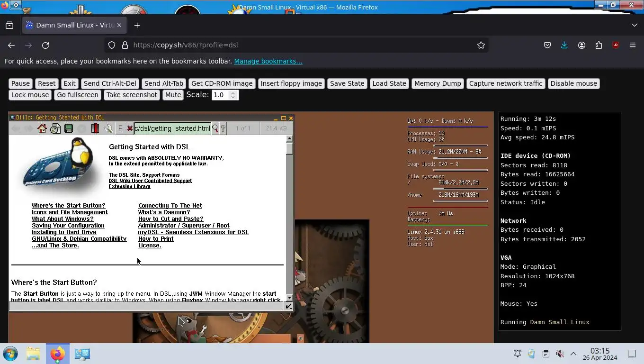Open Where's the Start Button link
Image resolution: width=644 pixels, height=364 pixels.
point(69,206)
